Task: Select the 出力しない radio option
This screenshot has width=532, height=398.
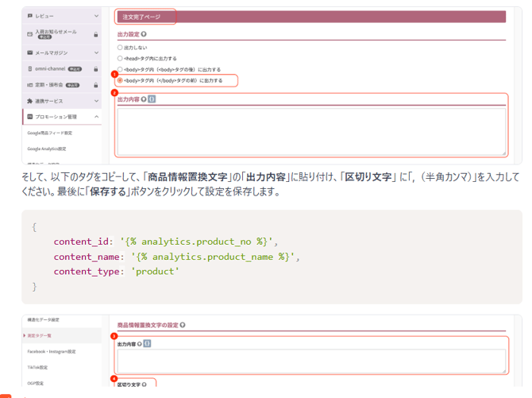Action: [119, 48]
